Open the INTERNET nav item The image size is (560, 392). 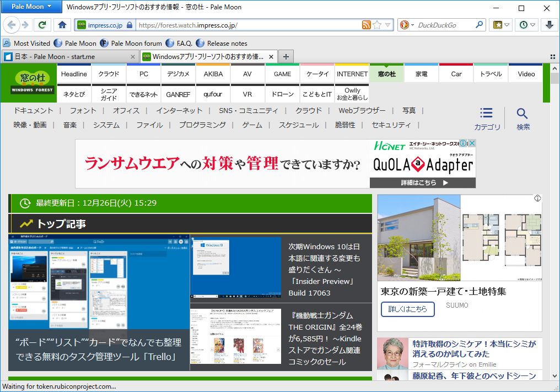352,74
